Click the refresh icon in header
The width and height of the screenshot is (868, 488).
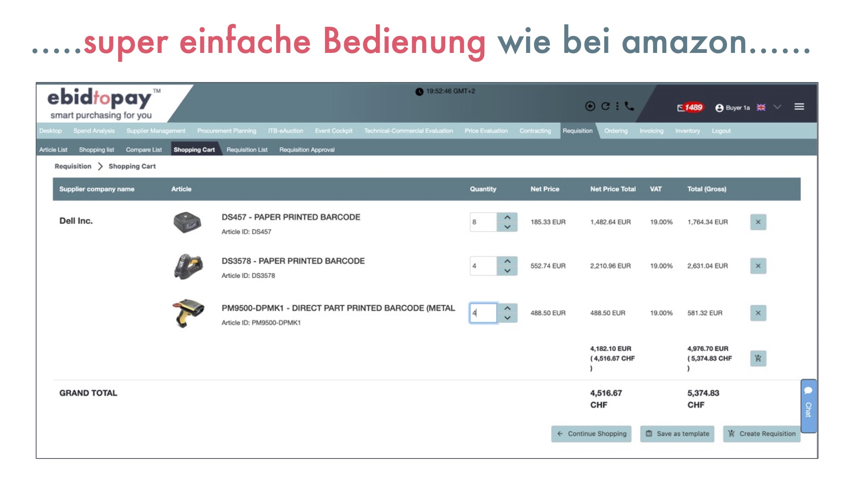605,106
